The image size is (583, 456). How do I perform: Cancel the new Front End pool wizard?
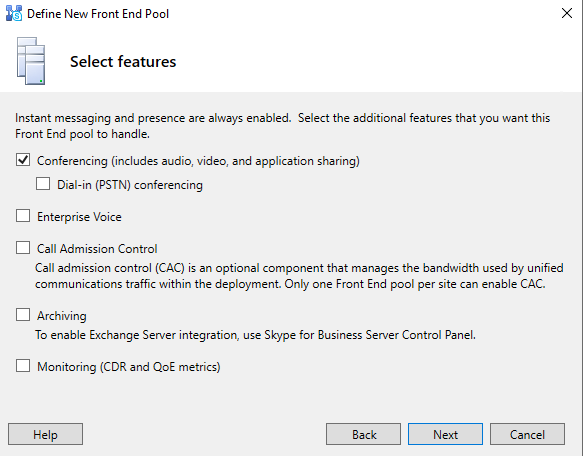(x=527, y=434)
